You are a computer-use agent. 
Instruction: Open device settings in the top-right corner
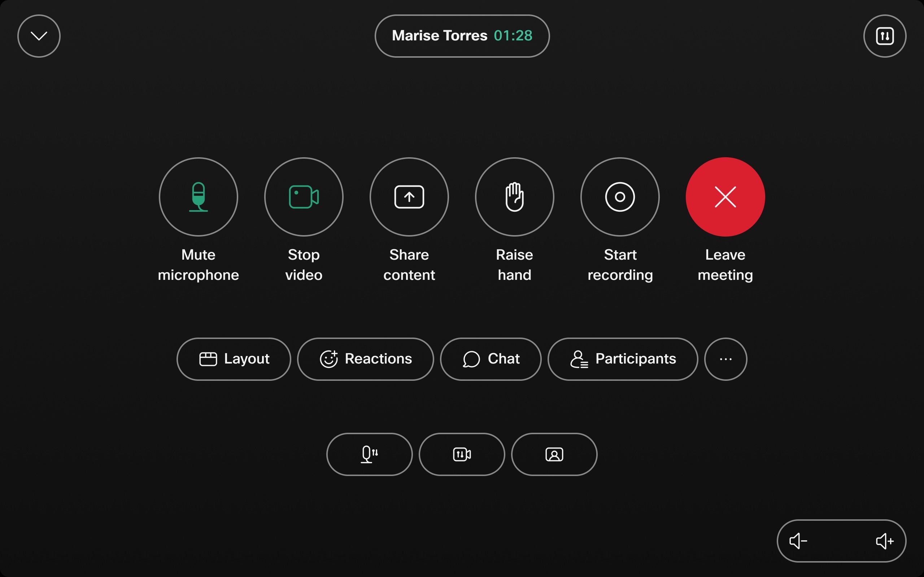(x=885, y=35)
